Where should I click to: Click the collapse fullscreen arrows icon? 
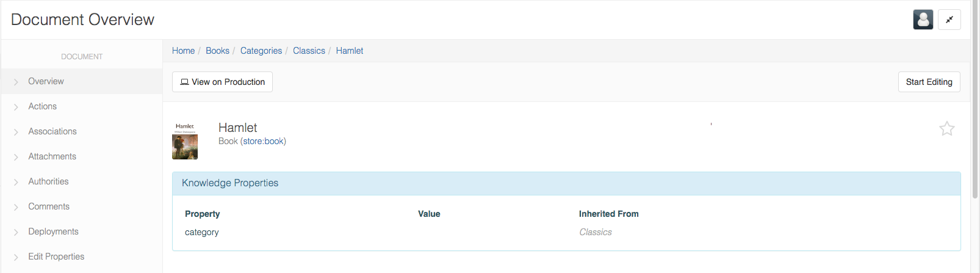click(x=949, y=20)
